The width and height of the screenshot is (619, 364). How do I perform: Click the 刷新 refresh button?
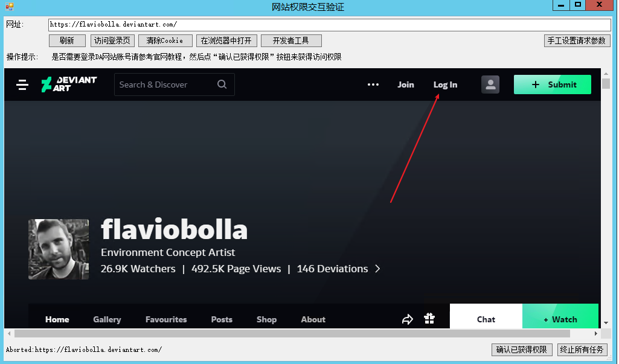tap(67, 40)
